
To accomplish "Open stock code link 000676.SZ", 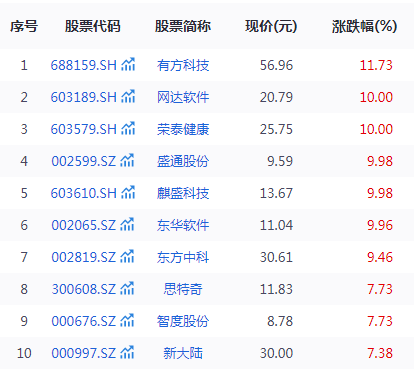I will tap(83, 321).
